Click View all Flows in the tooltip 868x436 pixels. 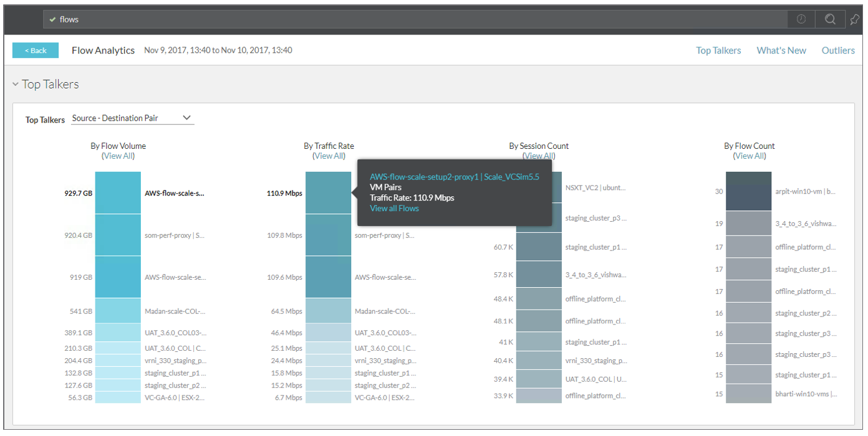[x=394, y=209]
